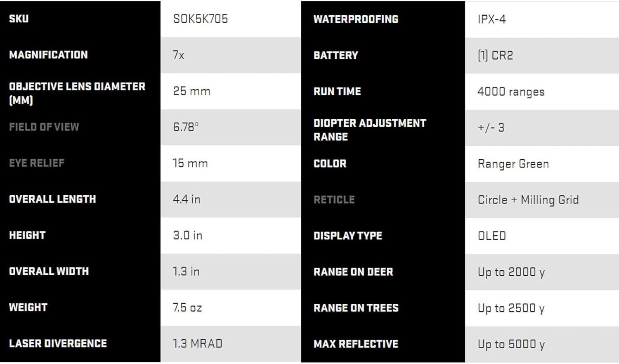This screenshot has width=619, height=364.
Task: Click the Eye Relief label
Action: point(37,163)
